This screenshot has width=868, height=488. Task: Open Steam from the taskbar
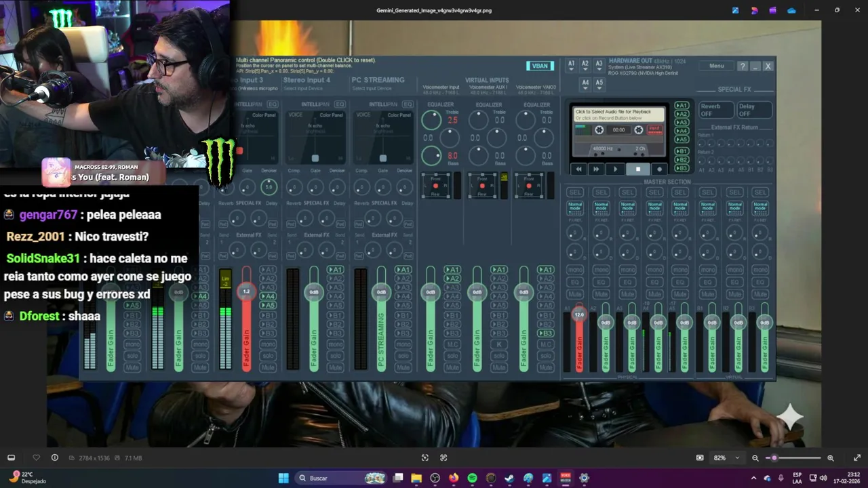point(509,478)
